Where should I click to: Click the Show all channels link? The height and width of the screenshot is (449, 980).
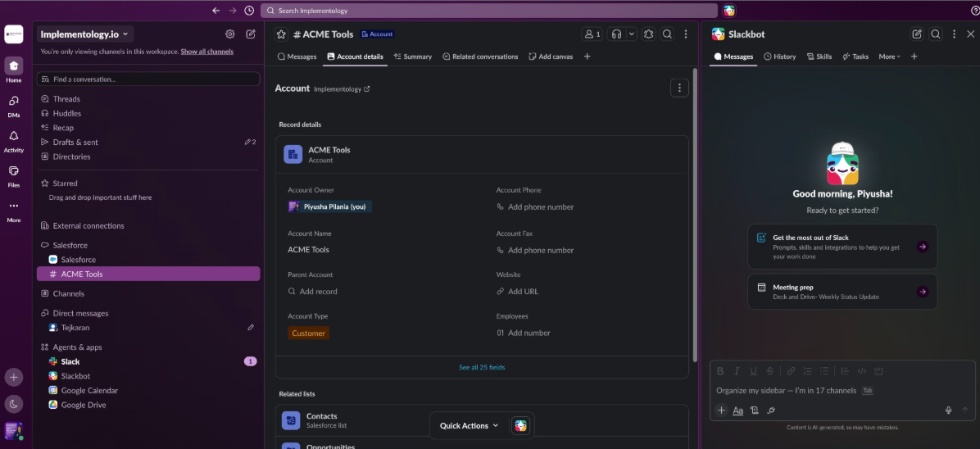click(x=206, y=52)
